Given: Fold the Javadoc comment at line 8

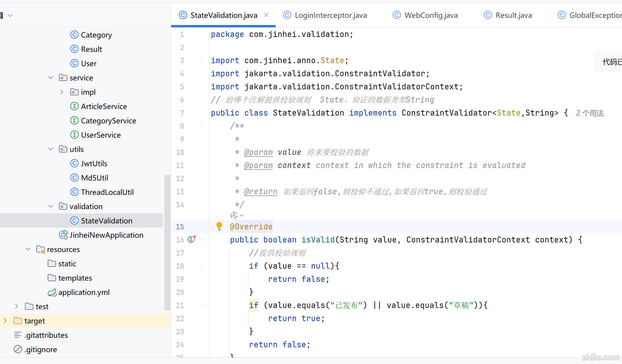Looking at the screenshot, I should click(x=202, y=126).
